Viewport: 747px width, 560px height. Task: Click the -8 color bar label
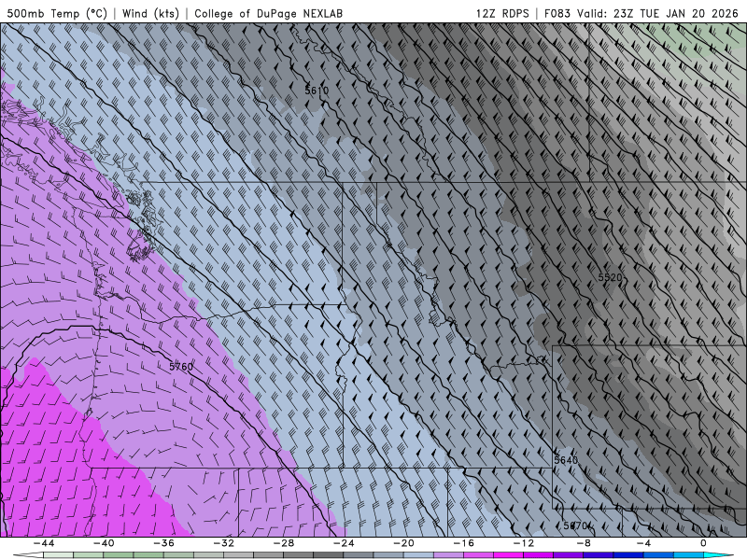coord(584,543)
